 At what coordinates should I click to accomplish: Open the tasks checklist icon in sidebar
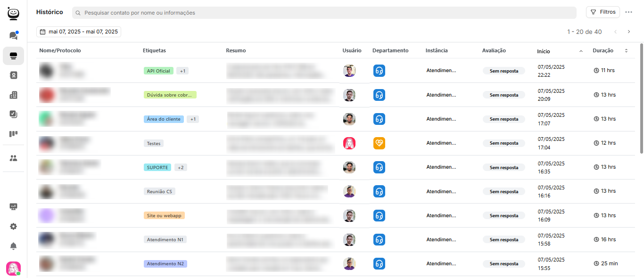coord(13,114)
